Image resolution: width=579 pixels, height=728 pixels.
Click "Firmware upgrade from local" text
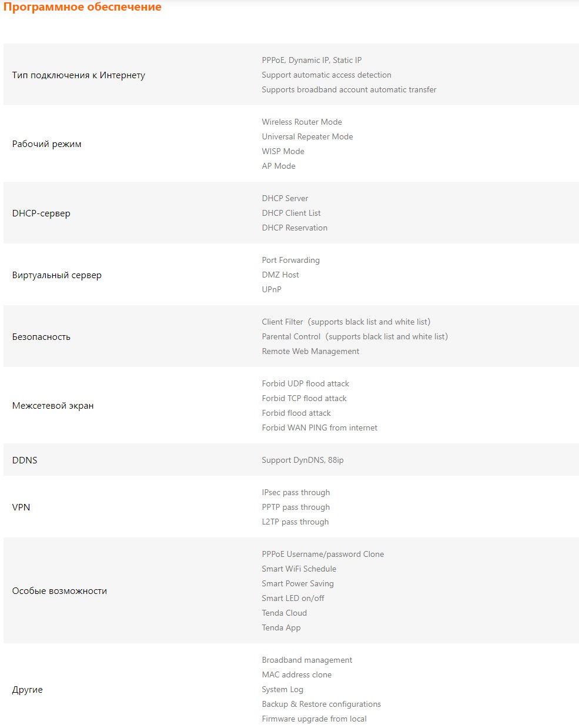314,719
